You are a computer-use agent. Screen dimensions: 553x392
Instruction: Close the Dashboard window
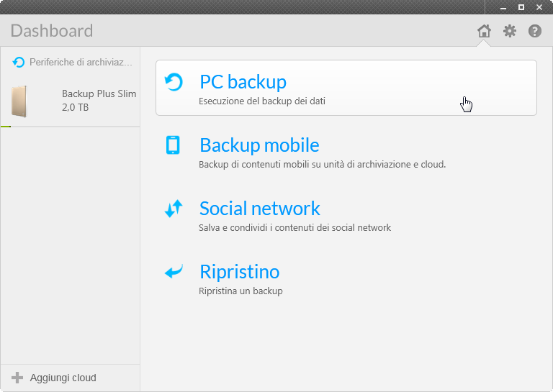click(539, 7)
